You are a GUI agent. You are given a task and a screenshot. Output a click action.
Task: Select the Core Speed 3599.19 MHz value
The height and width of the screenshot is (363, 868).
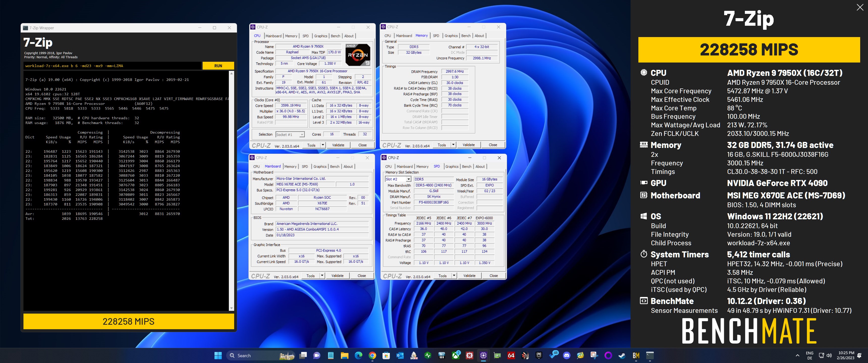click(x=291, y=105)
